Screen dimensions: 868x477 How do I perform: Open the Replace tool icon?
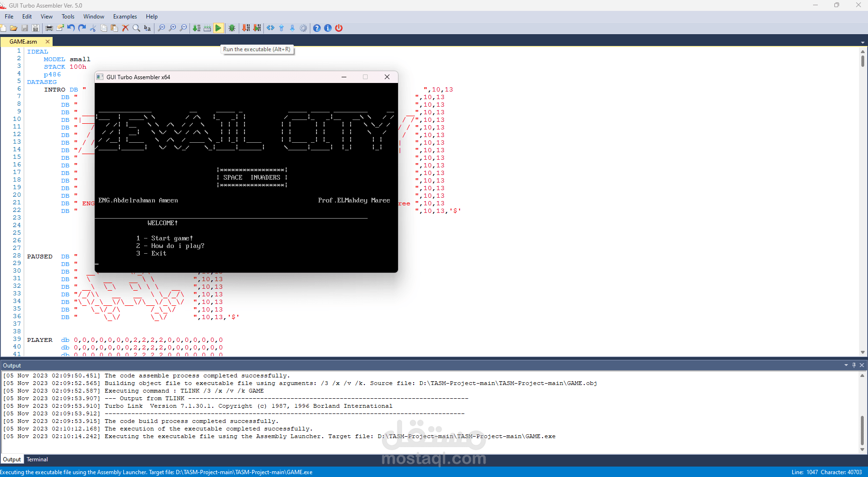coord(147,28)
